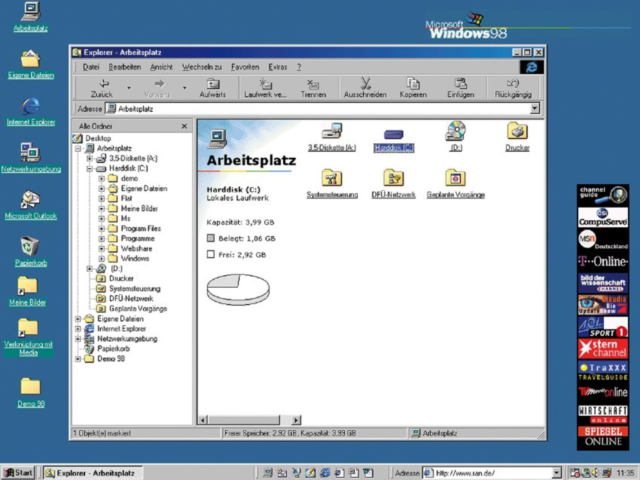Open the Drucker icon in main pane

pos(517,131)
